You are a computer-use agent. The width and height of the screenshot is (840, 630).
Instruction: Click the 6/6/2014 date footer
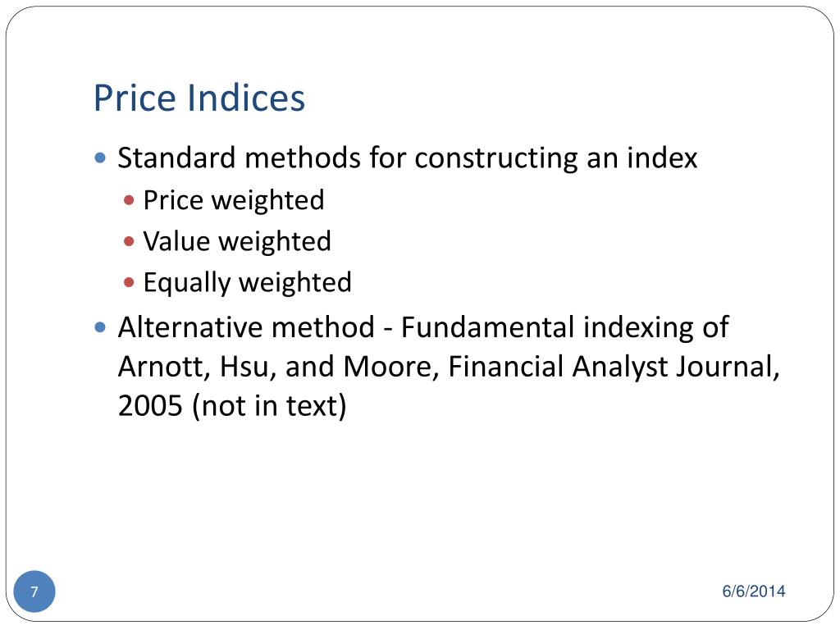tap(754, 591)
